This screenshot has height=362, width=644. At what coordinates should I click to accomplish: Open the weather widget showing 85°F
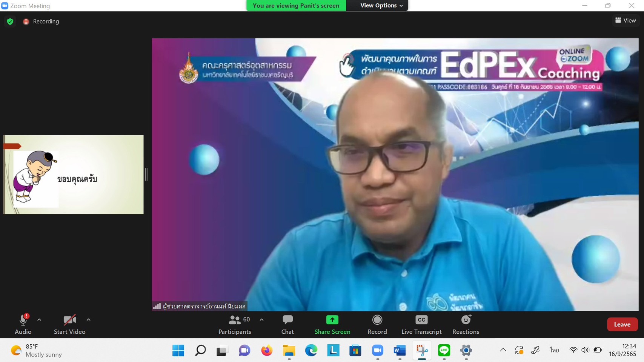click(x=37, y=351)
